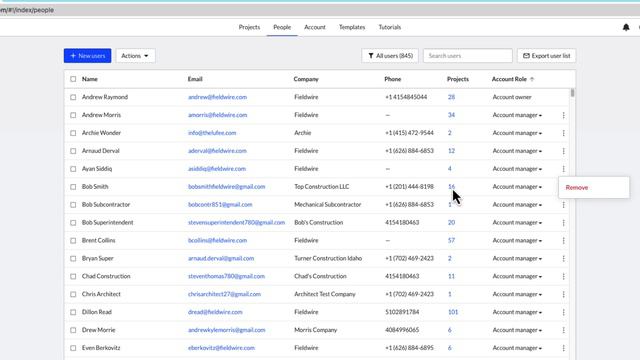Image resolution: width=640 pixels, height=360 pixels.
Task: Tick Bob Smith's row checkbox
Action: click(x=73, y=187)
